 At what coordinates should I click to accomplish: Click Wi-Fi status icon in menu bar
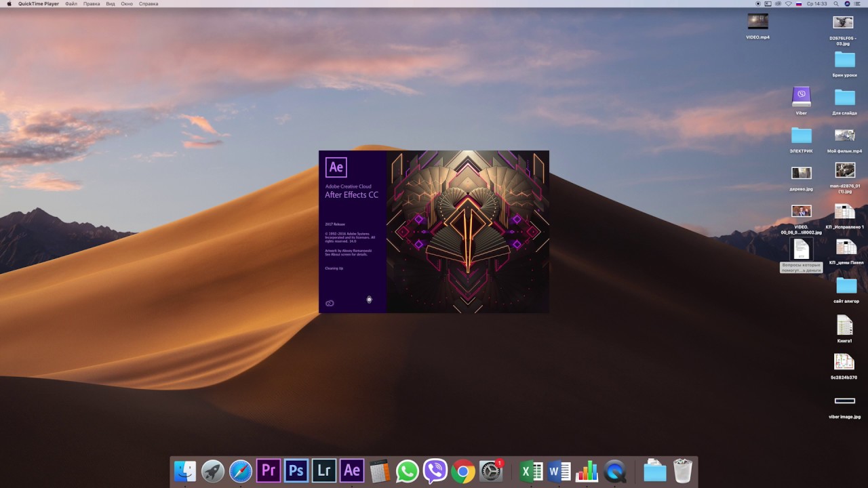point(788,3)
